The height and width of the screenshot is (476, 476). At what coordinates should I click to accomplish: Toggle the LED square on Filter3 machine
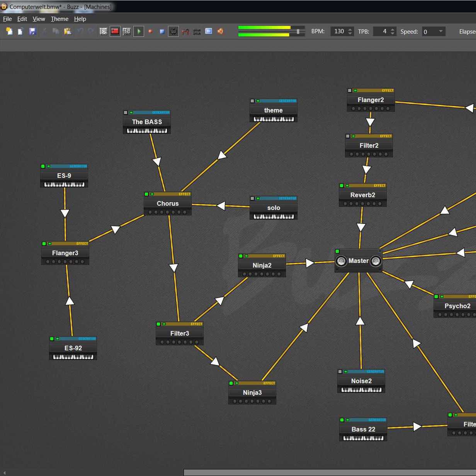(158, 324)
